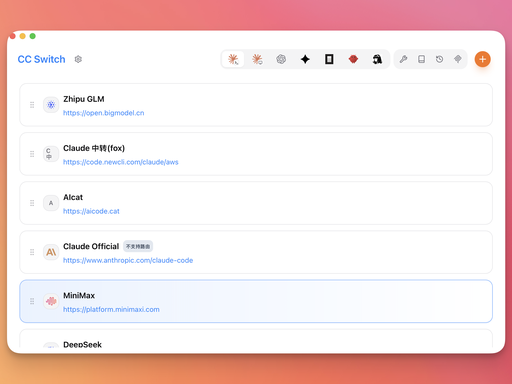Click the Claude 中转(fox) provider avatar
This screenshot has width=512, height=384.
point(51,154)
